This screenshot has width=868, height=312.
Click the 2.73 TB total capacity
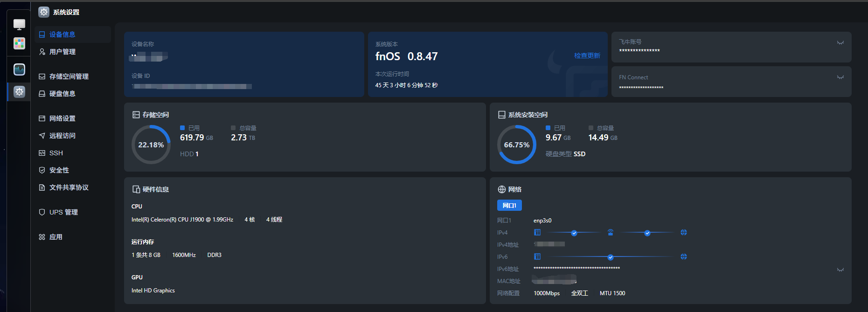click(243, 138)
